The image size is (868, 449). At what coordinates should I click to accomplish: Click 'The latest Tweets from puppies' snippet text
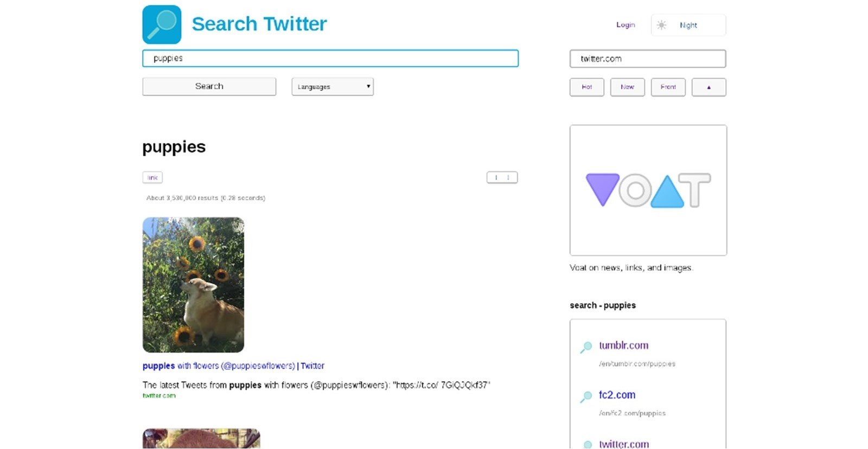(x=316, y=385)
